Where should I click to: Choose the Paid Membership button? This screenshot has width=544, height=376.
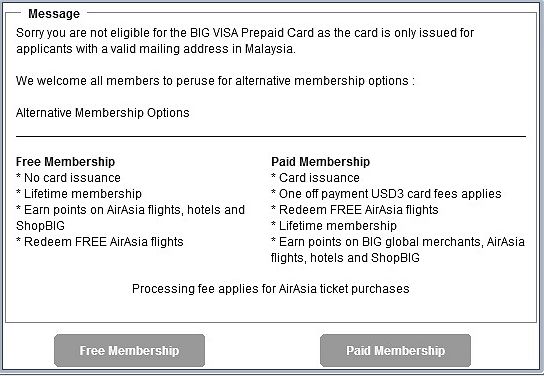coord(396,350)
